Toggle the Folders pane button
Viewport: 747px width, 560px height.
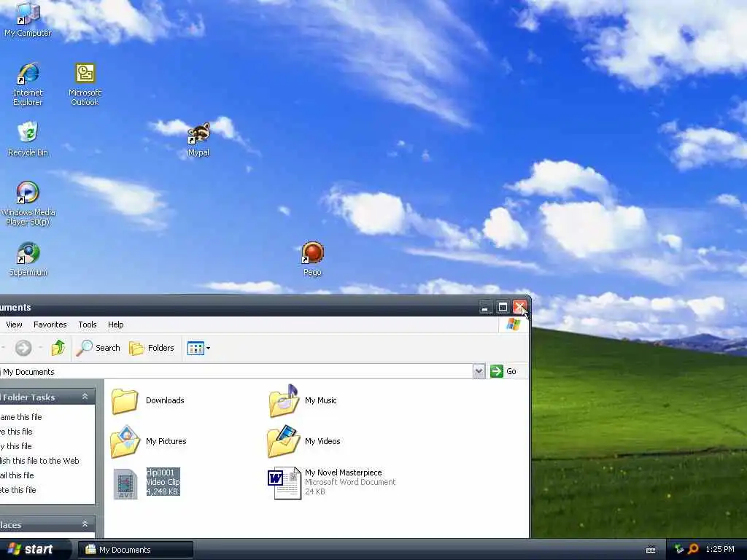tap(152, 348)
